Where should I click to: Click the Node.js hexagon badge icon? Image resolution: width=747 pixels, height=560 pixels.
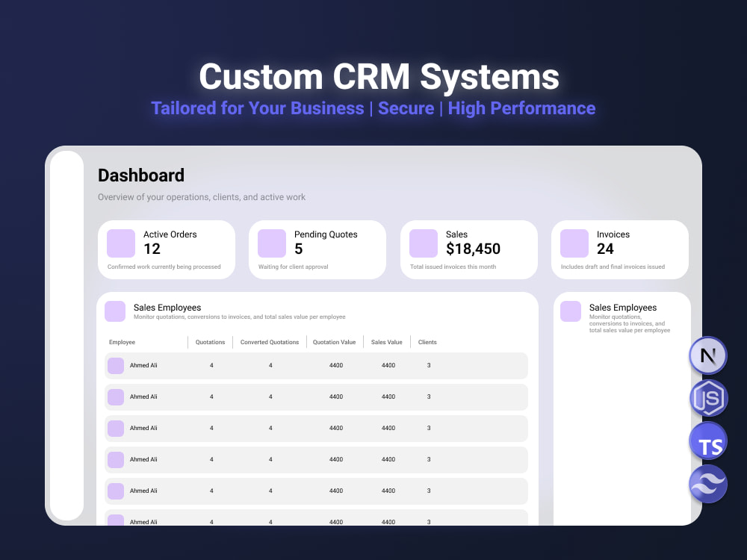(x=708, y=398)
